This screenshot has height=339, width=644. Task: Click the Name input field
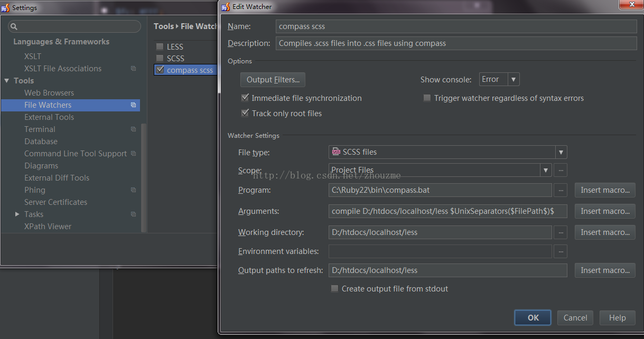tap(456, 26)
